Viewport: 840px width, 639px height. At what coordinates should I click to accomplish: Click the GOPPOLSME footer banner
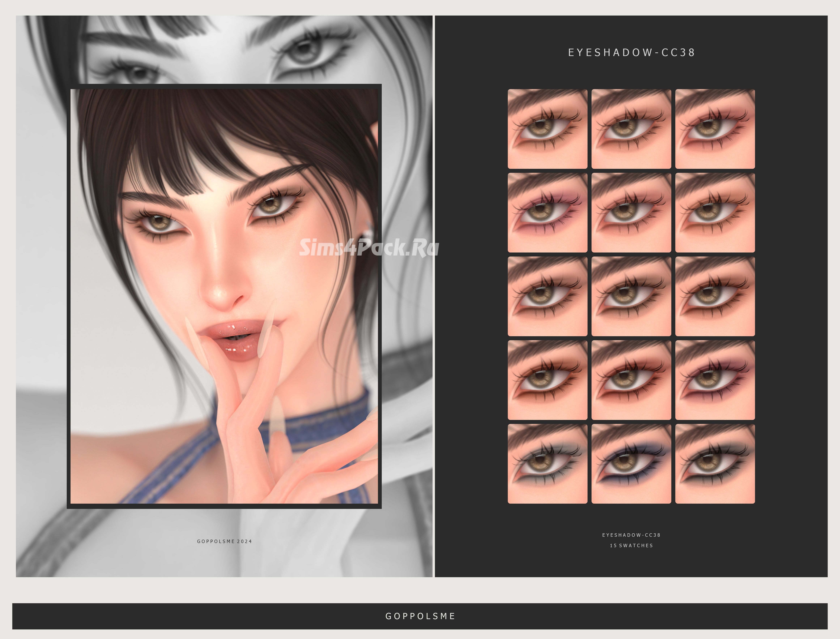[420, 616]
